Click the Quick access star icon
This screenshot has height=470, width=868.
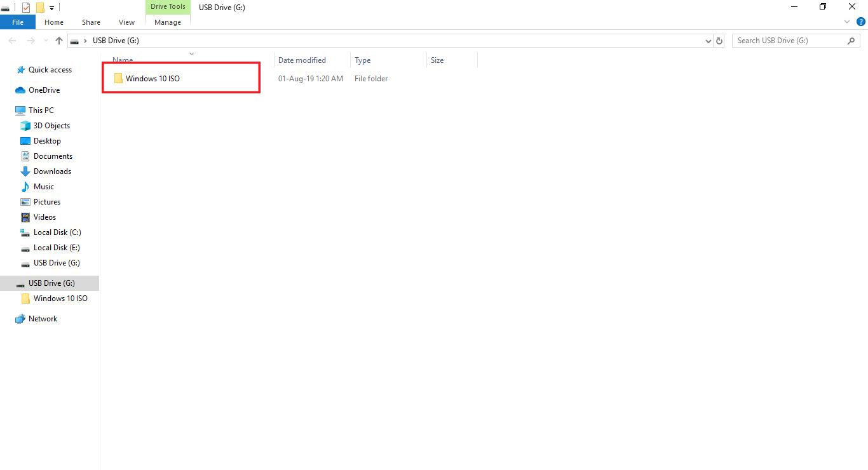[x=21, y=70]
